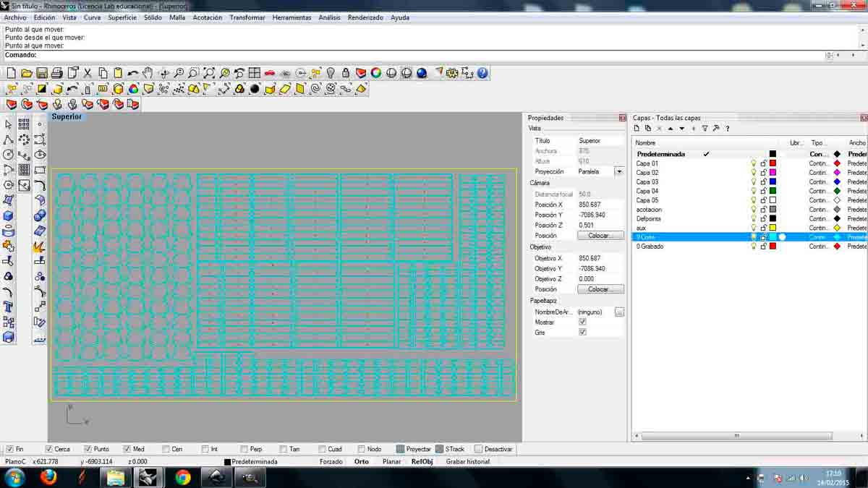Select the Circle tool in left toolbar
This screenshot has width=868, height=488.
tap(9, 155)
